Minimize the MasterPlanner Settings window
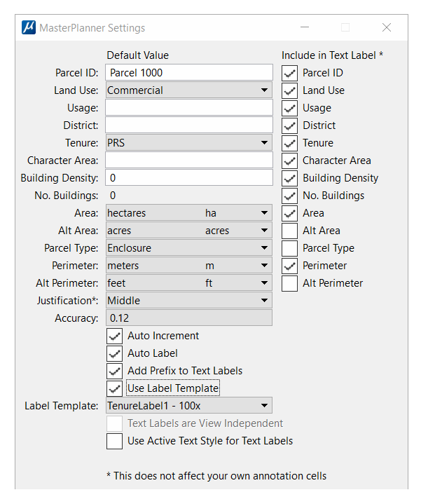Image resolution: width=421 pixels, height=504 pixels. [x=305, y=27]
